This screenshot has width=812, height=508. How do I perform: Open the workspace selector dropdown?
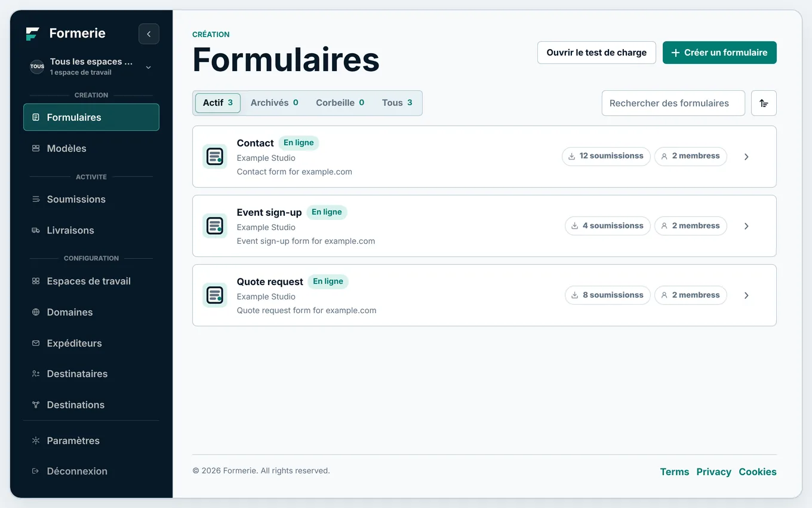91,66
